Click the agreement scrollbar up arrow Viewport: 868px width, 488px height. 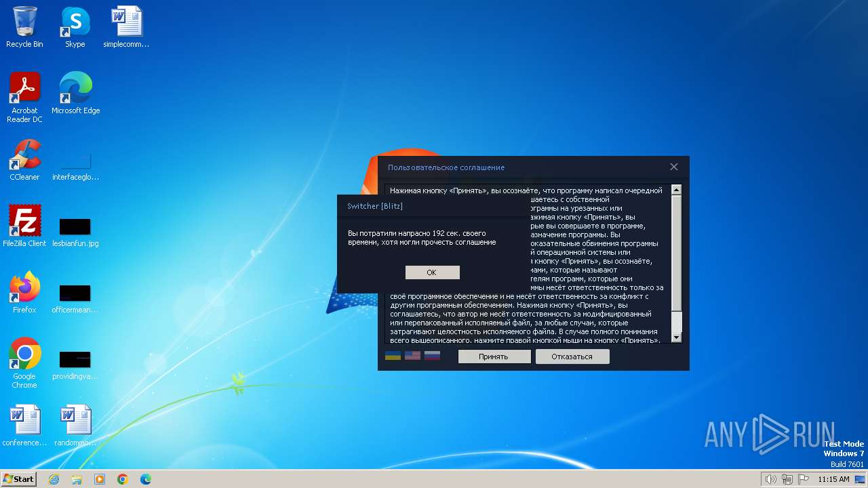(676, 190)
